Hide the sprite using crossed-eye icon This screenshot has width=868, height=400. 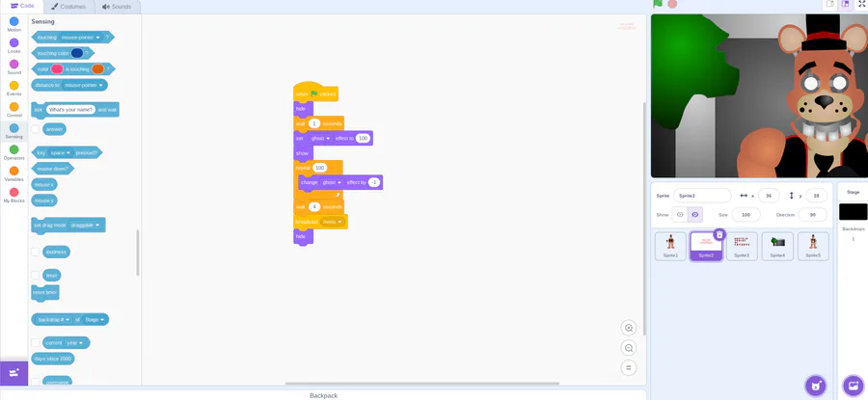click(695, 215)
